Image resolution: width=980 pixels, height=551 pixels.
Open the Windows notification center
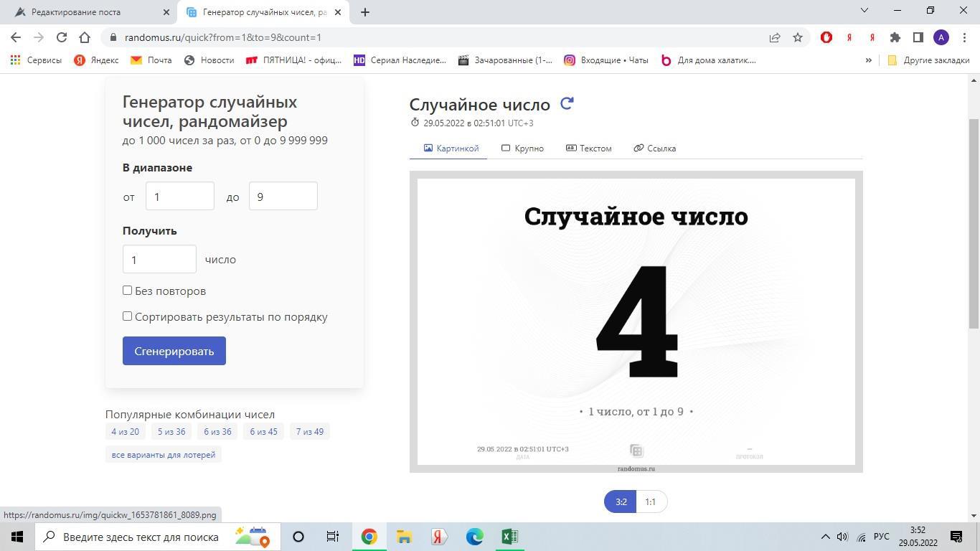coord(956,537)
